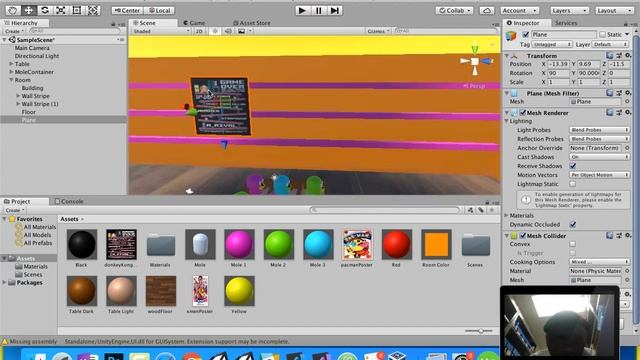Select the combined Transform tool
This screenshot has width=640, height=360.
[x=93, y=10]
